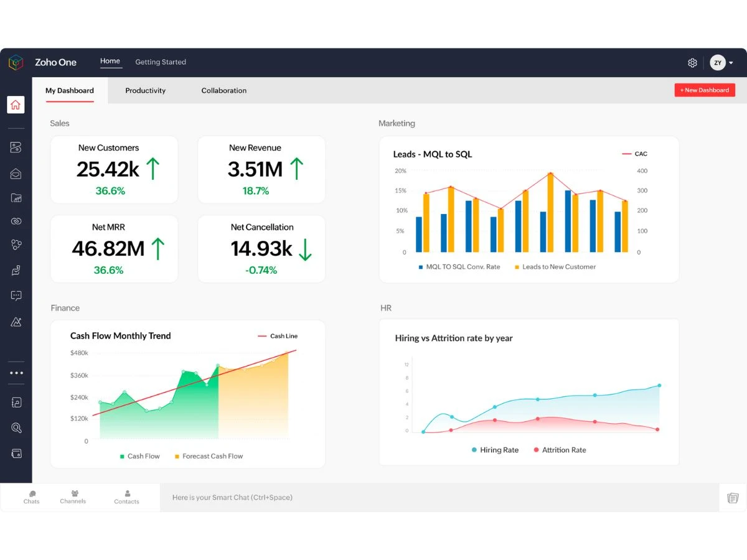Image resolution: width=747 pixels, height=560 pixels.
Task: Click the 3.51M value
Action: (x=255, y=169)
